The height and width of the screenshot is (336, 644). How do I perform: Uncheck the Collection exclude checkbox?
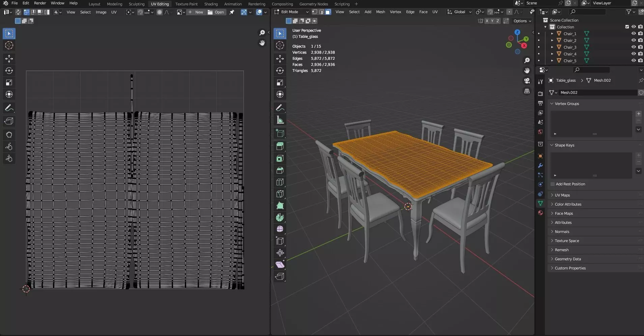627,27
